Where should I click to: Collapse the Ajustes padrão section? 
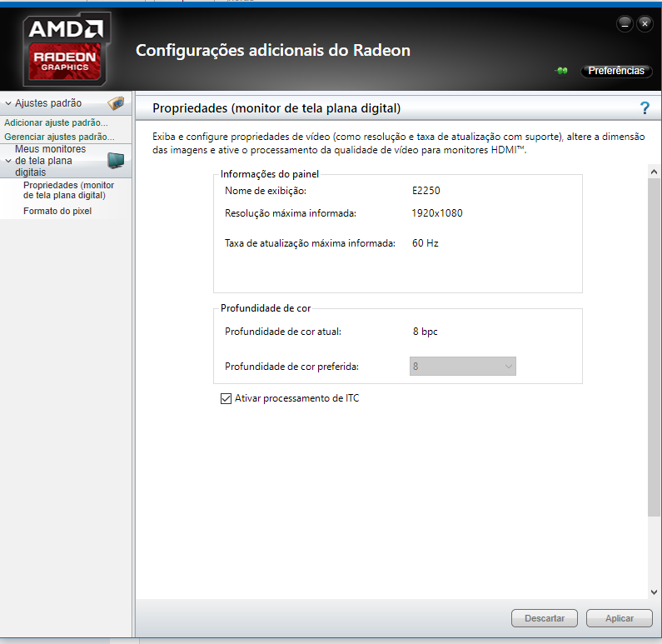8,103
